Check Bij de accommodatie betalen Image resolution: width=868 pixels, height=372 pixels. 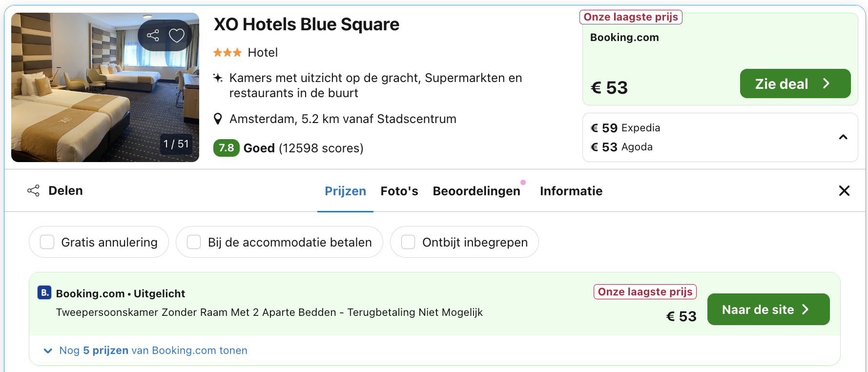194,242
